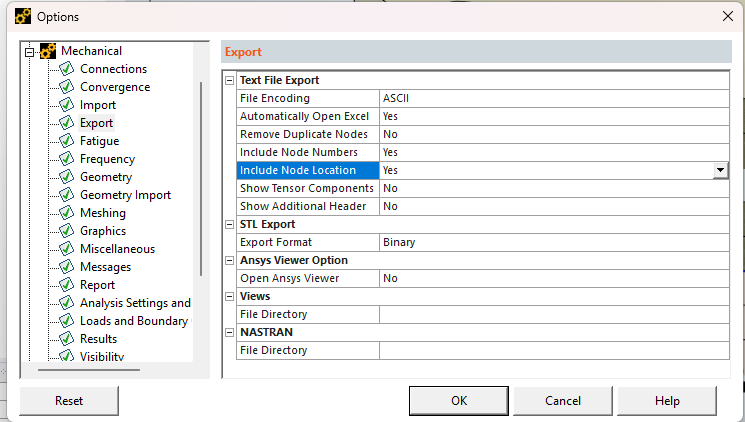Screen dimensions: 745x422
Task: Select the Export tree item
Action: click(x=96, y=123)
